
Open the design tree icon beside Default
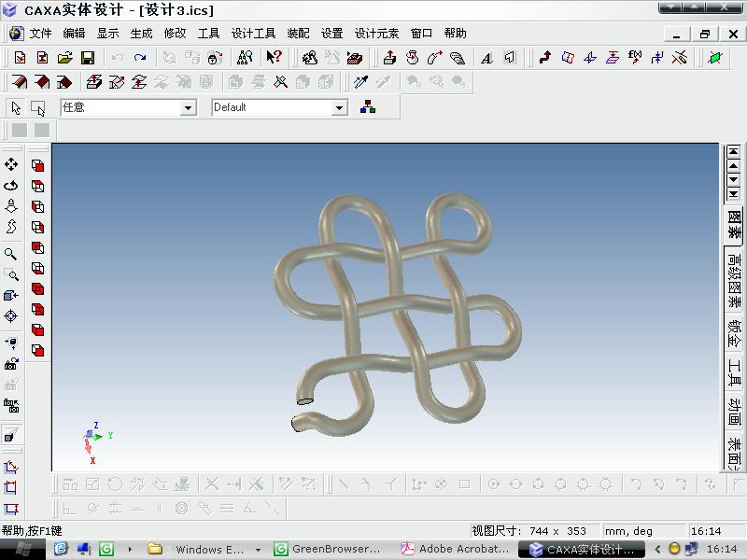368,107
